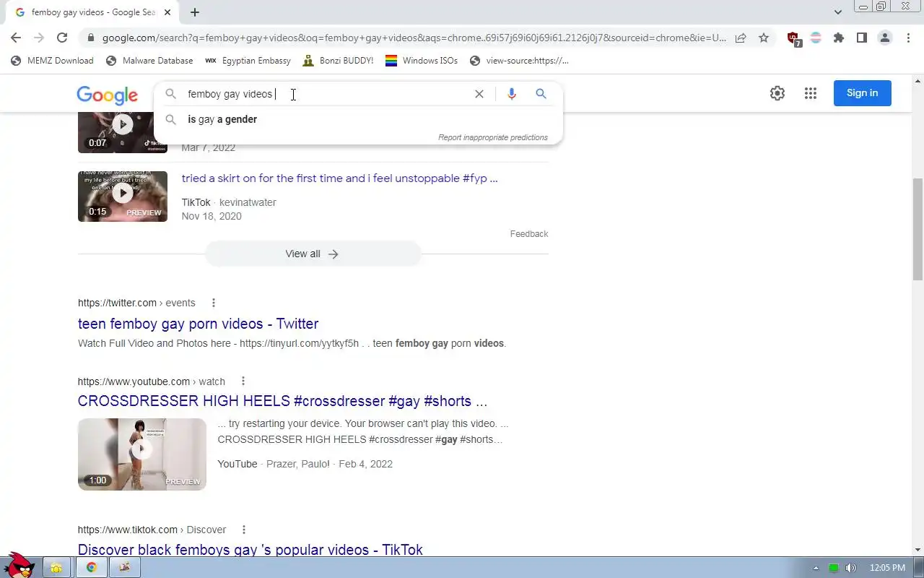Open the Extensions puzzle menu
924x578 pixels.
(x=839, y=38)
